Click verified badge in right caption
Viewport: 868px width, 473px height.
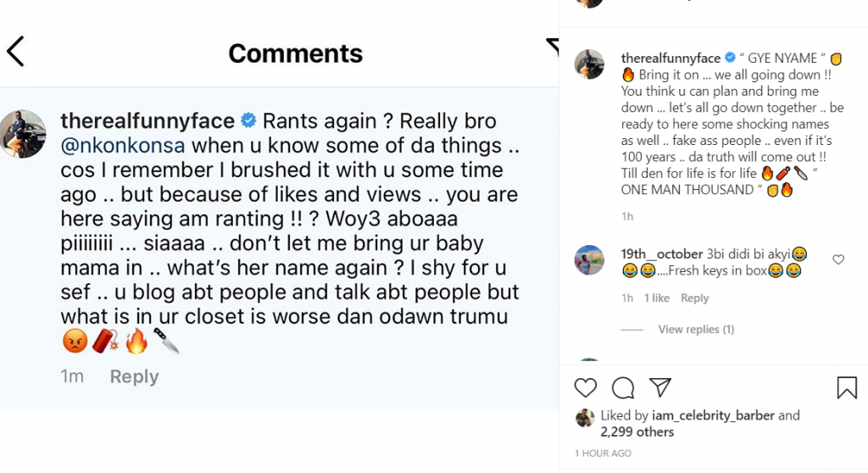pyautogui.click(x=729, y=58)
